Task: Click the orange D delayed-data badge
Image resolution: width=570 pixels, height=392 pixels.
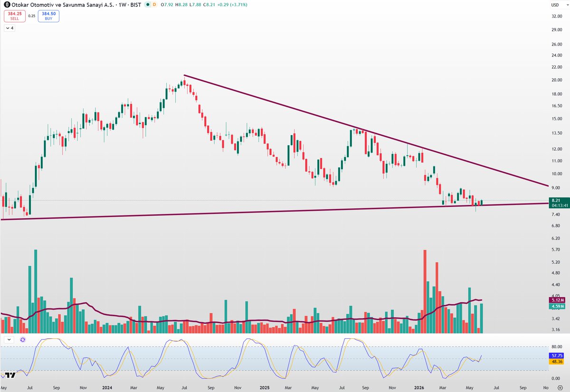Action: pos(155,4)
